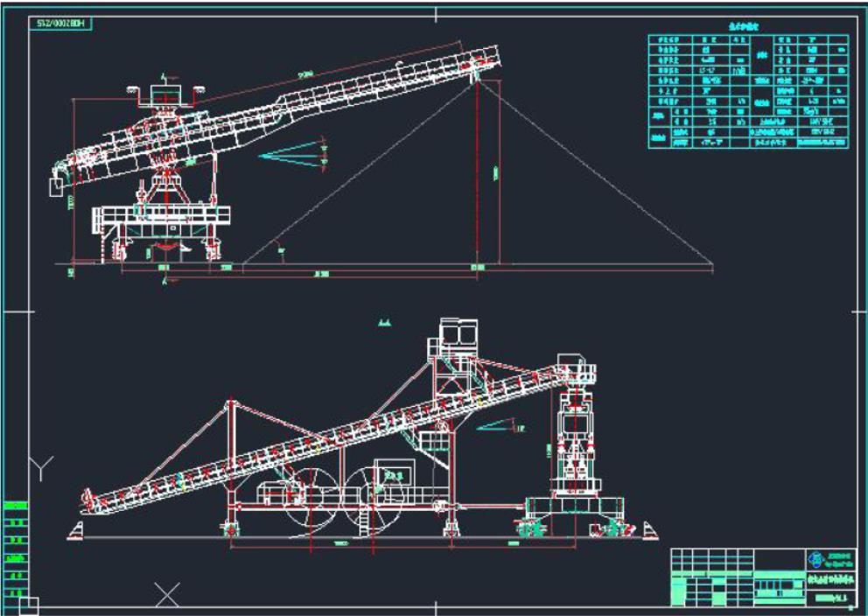
Task: Click the UCS X-axis marker
Action: tap(167, 594)
